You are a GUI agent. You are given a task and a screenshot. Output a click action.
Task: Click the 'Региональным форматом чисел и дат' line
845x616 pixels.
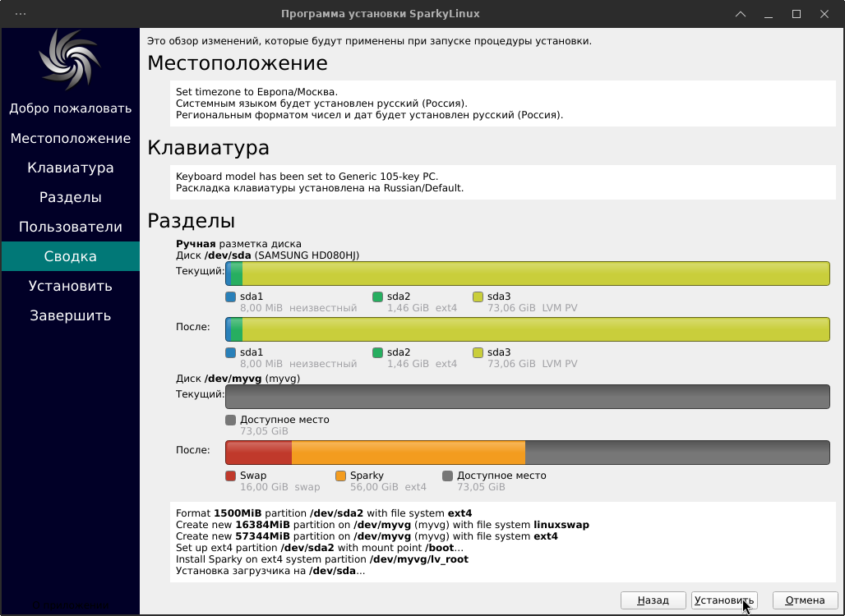[369, 115]
